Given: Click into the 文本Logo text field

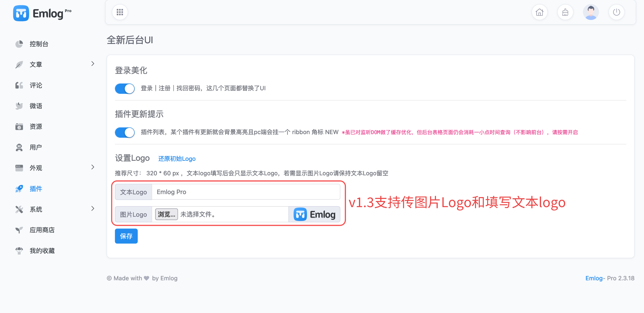Looking at the screenshot, I should [x=246, y=192].
